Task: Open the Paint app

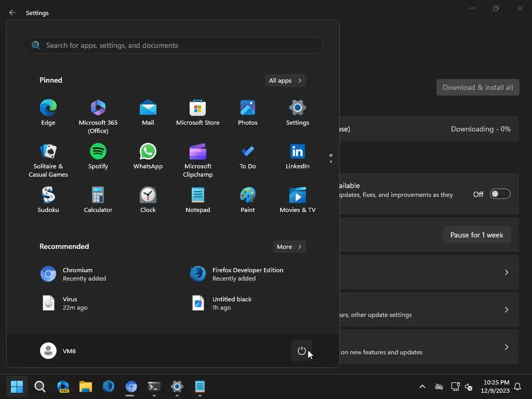Action: (x=248, y=200)
